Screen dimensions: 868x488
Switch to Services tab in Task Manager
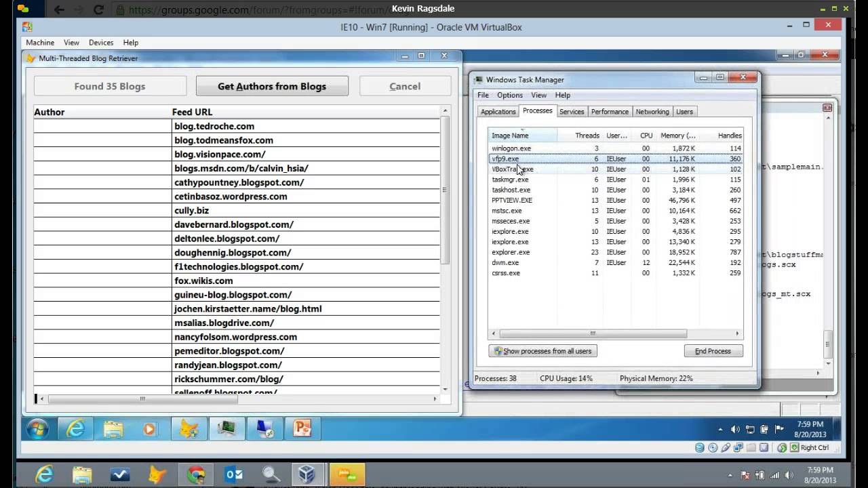pos(572,112)
